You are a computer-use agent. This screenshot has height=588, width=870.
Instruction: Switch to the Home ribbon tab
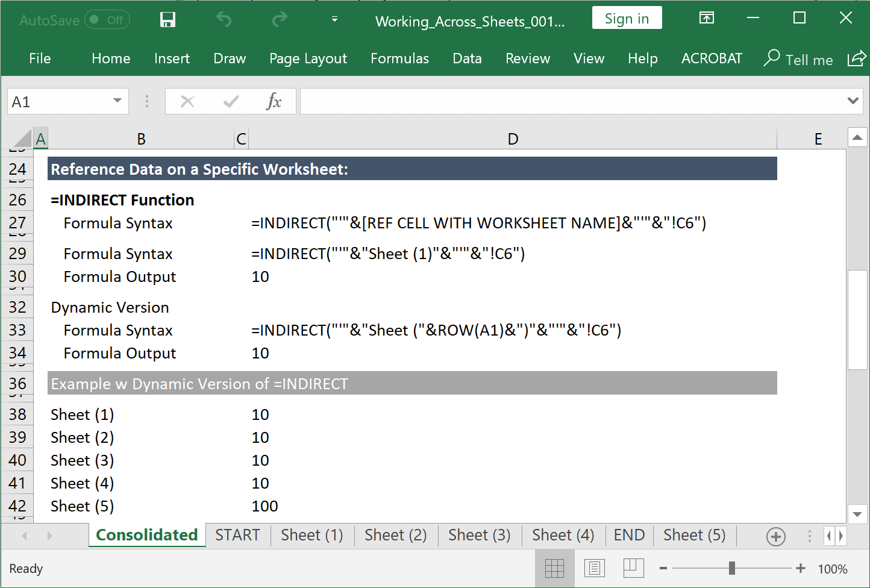point(111,58)
